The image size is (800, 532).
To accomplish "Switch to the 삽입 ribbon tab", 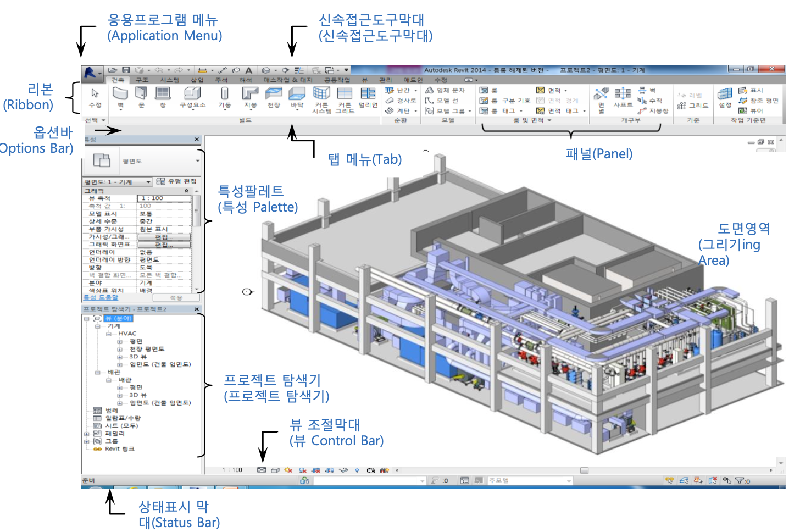I will tap(197, 80).
